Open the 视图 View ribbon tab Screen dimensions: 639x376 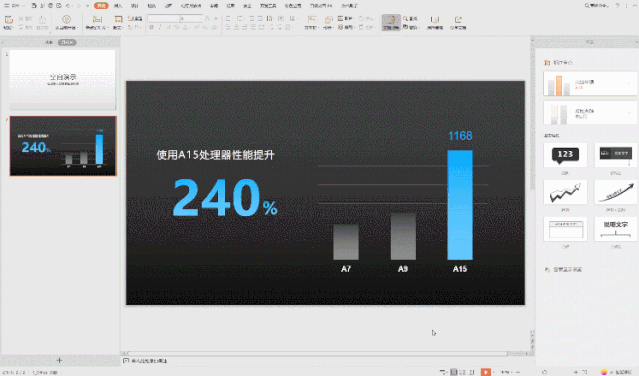[x=231, y=6]
